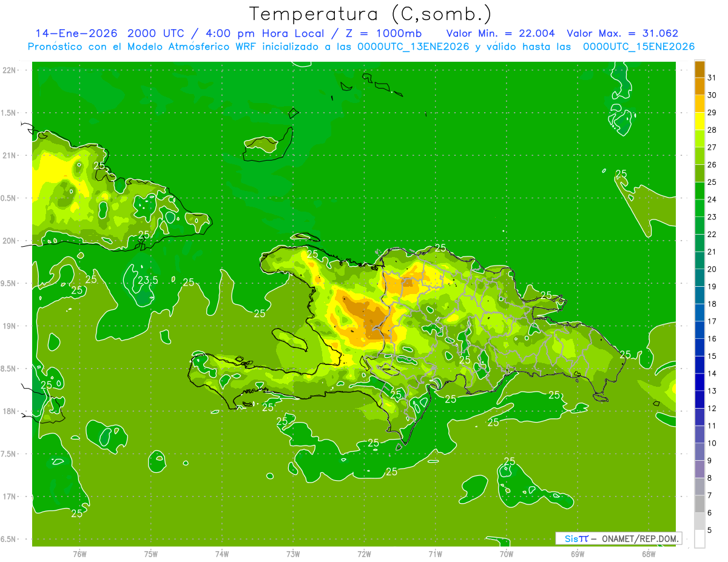
Task: Click the '19N' latitude axis label
Action: point(9,326)
